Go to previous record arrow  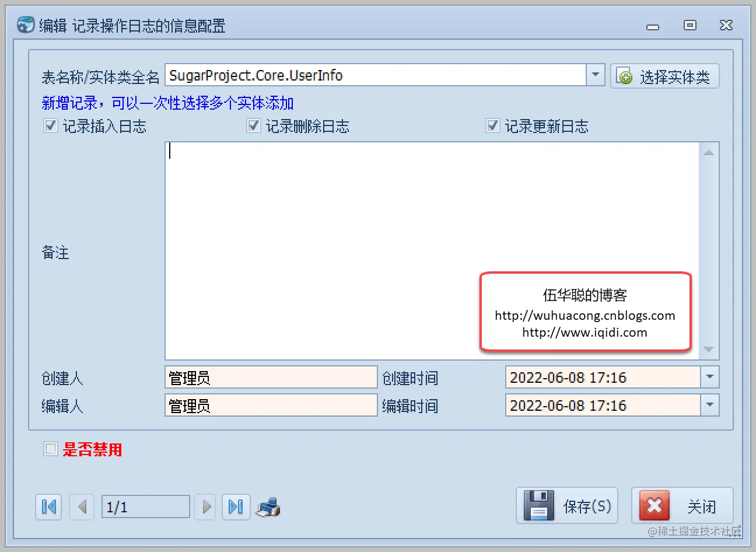coord(82,507)
